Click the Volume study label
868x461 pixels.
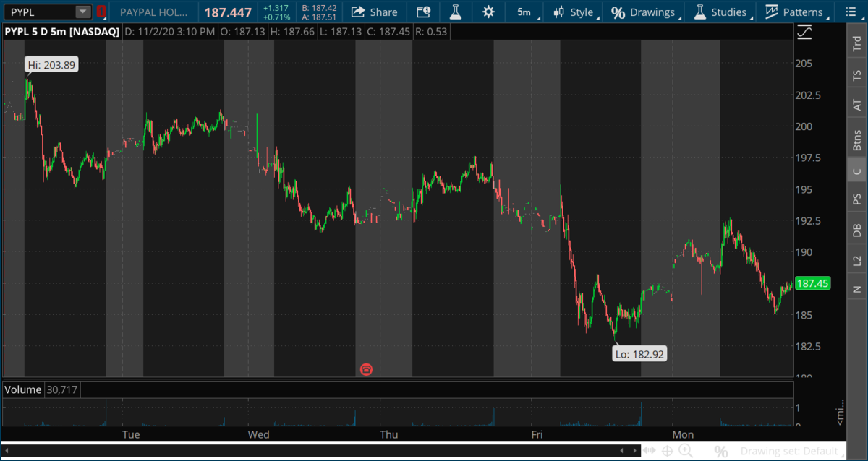[24, 389]
